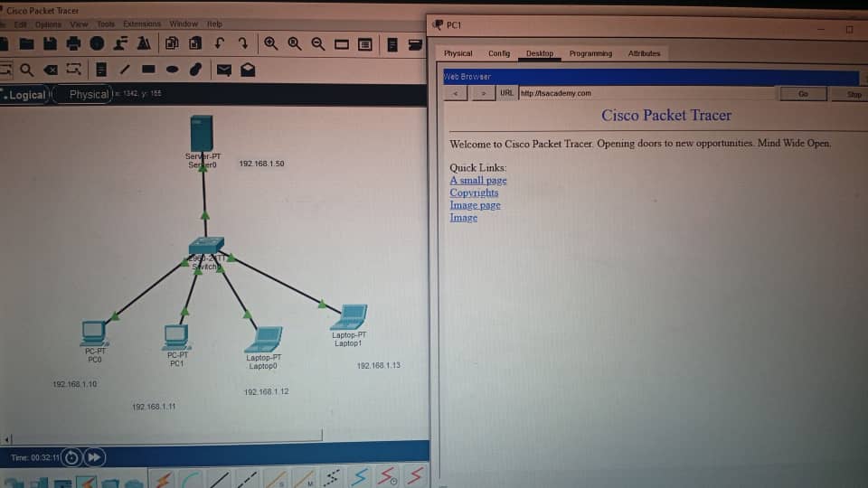Open a file with the folder icon

(26, 43)
